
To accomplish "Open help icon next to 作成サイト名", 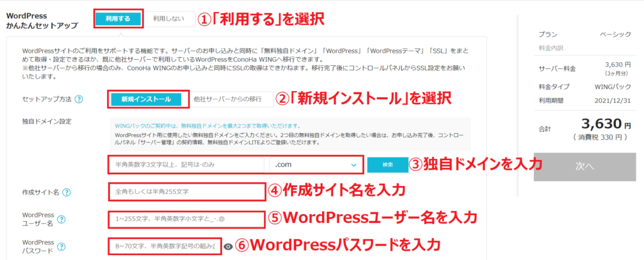I will 67,192.
